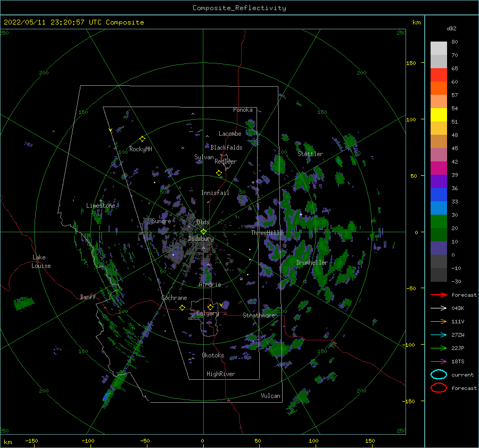Click the ThreeHills town label

click(267, 233)
